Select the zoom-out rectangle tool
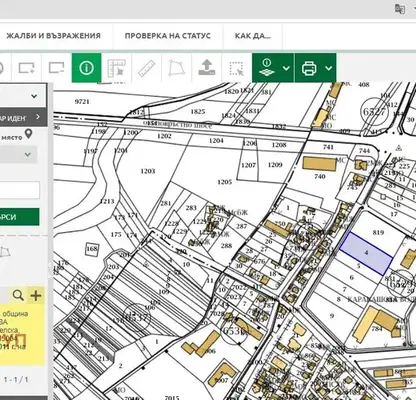This screenshot has height=400, width=416. [x=56, y=68]
